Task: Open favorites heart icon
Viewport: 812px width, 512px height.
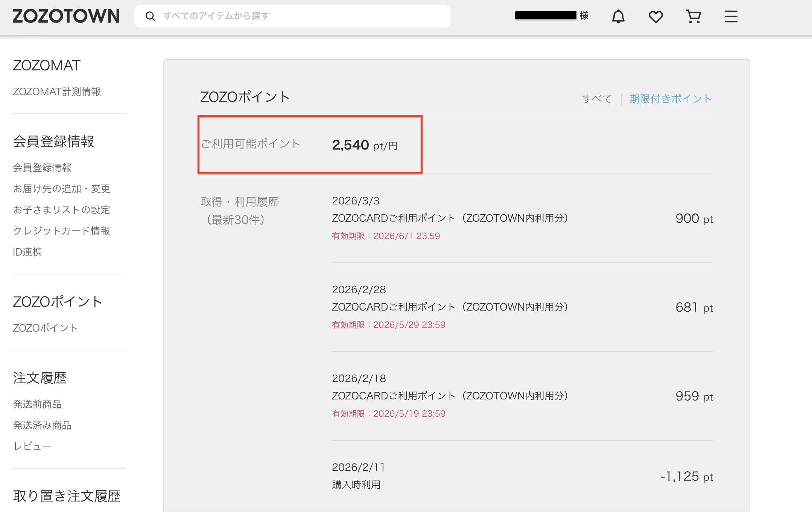Action: point(655,17)
